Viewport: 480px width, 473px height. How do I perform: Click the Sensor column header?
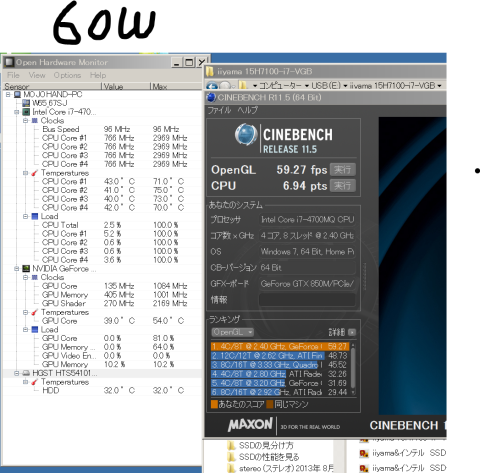[x=52, y=87]
